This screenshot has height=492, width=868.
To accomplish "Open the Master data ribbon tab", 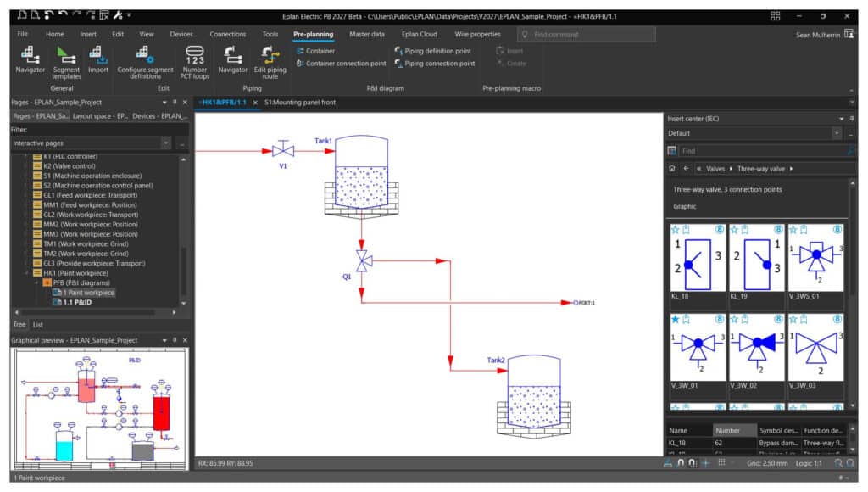I will [367, 34].
